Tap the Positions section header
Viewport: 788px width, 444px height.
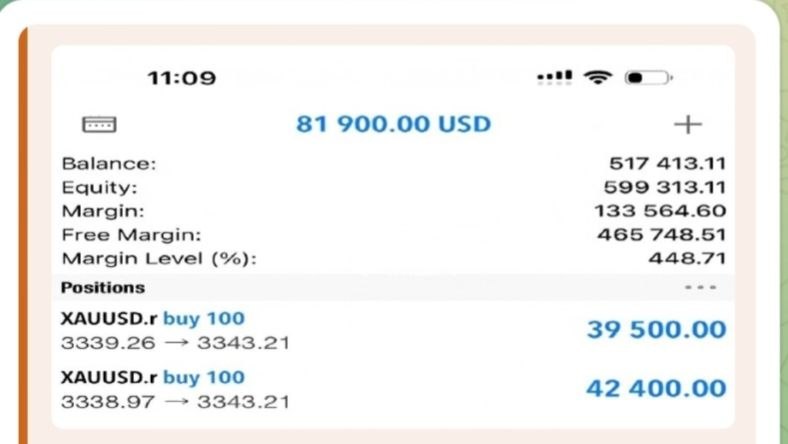[x=393, y=288]
